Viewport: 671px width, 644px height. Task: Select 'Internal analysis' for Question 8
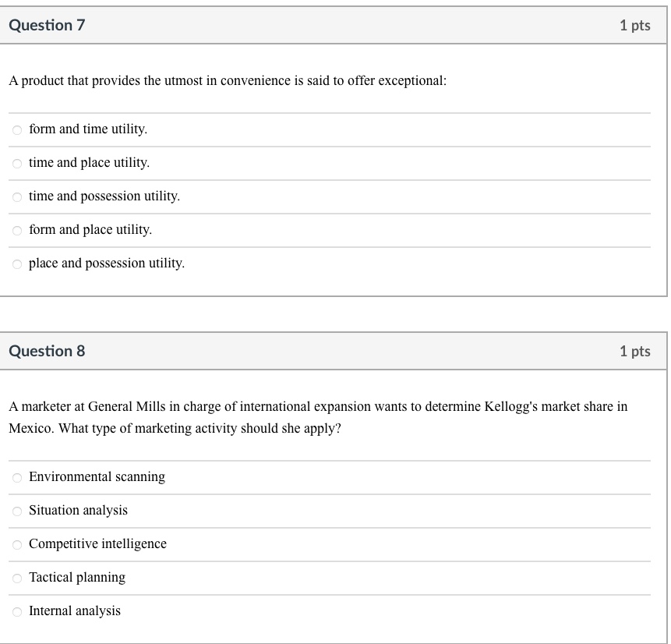point(74,611)
